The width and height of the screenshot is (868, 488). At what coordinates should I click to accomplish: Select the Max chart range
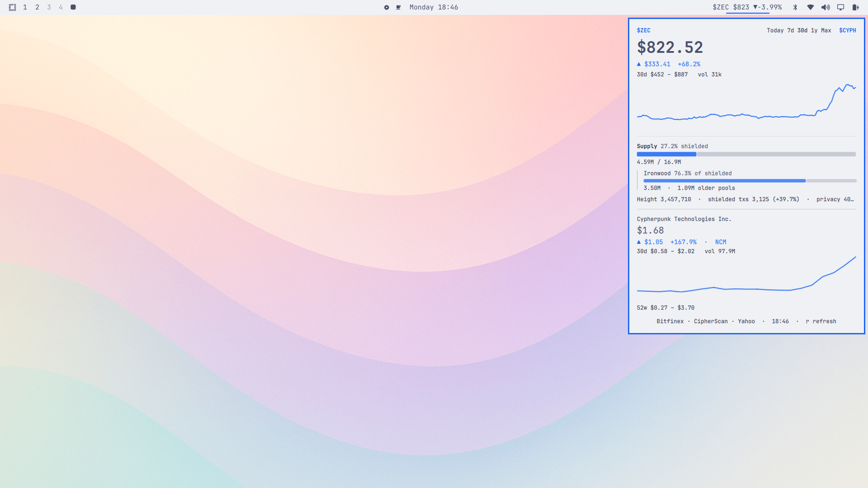pyautogui.click(x=826, y=30)
